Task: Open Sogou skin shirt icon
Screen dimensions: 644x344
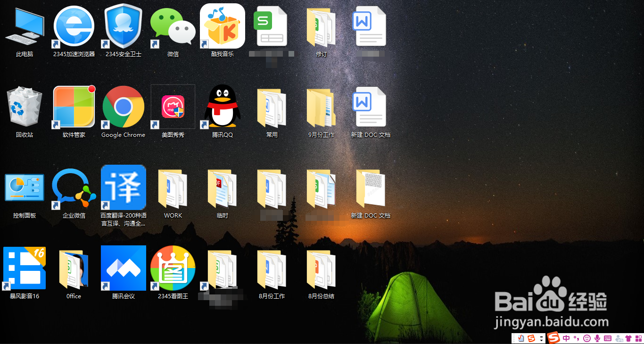Action: 628,338
